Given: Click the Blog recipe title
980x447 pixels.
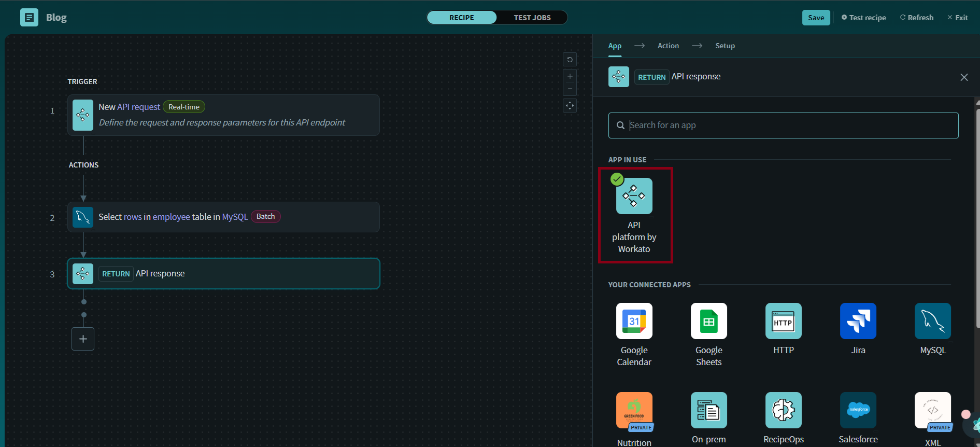Looking at the screenshot, I should pyautogui.click(x=56, y=18).
